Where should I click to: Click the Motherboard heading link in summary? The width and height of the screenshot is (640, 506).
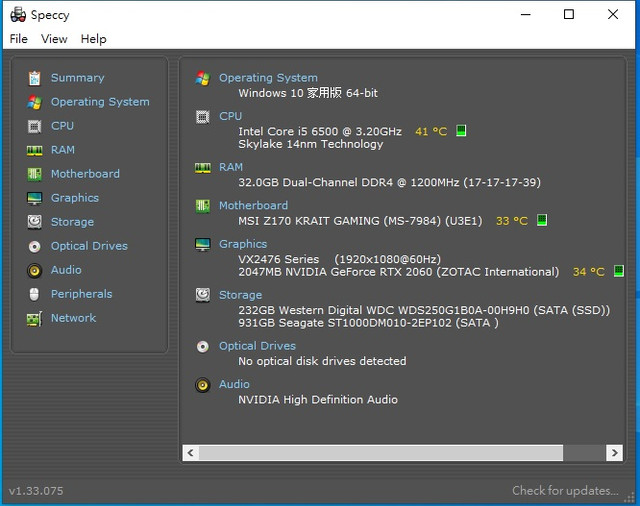[253, 206]
